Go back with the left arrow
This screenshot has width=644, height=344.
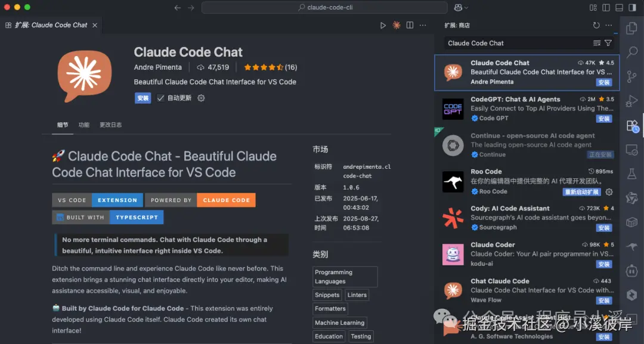pos(178,7)
